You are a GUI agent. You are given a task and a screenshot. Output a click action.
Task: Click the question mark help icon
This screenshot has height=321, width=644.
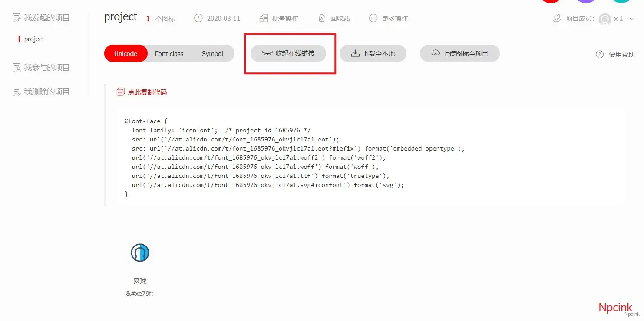point(600,54)
